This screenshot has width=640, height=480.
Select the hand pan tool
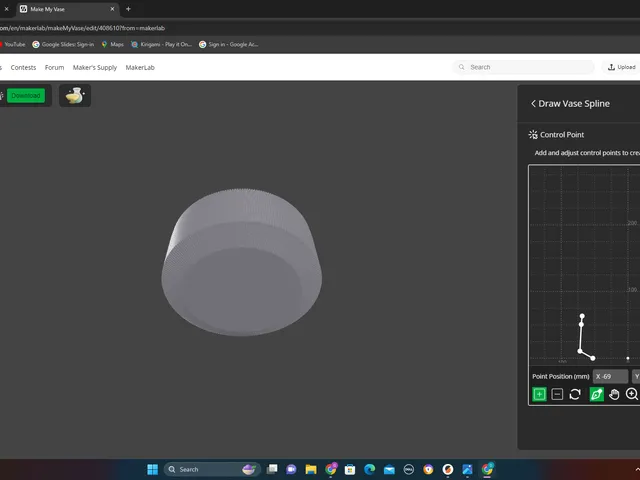click(x=614, y=394)
